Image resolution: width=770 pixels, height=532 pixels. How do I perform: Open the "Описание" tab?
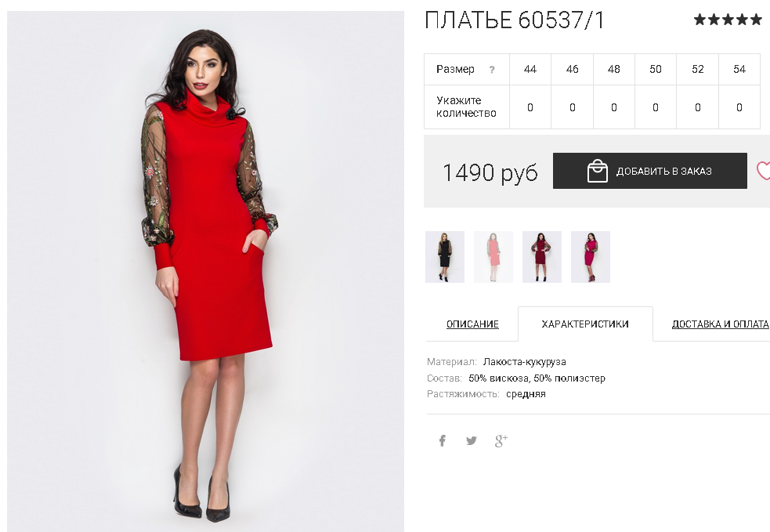(472, 324)
